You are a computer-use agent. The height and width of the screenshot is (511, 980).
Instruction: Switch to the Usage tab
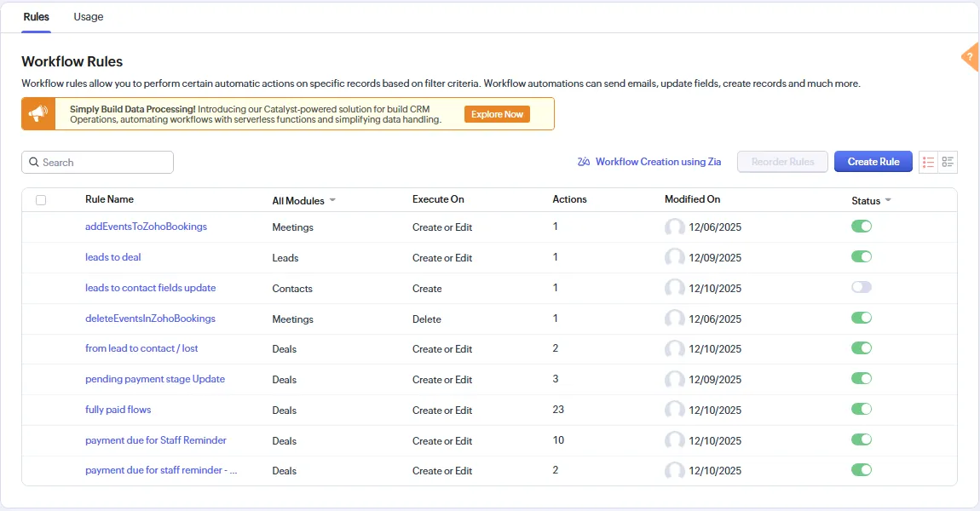point(88,17)
